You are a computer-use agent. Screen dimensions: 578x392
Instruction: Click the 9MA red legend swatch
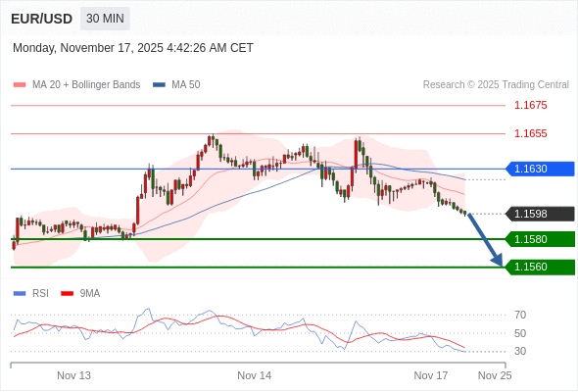tap(67, 294)
